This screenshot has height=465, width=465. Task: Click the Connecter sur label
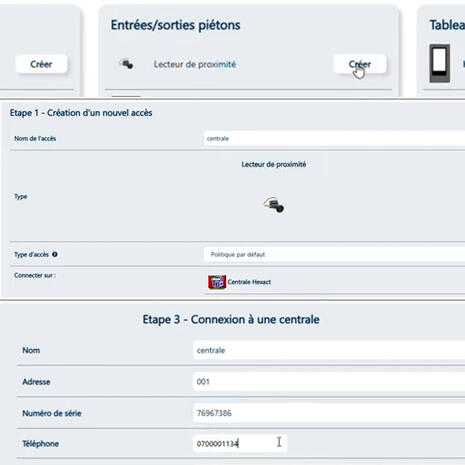(35, 275)
